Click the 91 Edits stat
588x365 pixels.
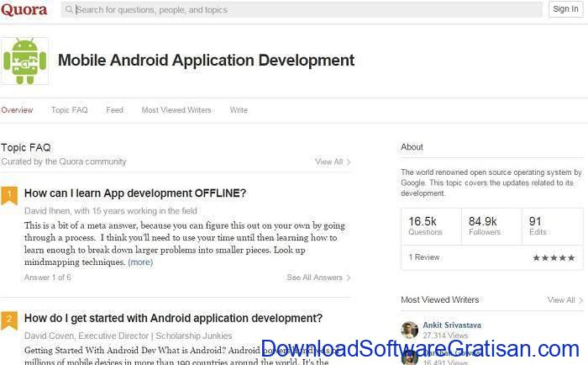tap(552, 226)
